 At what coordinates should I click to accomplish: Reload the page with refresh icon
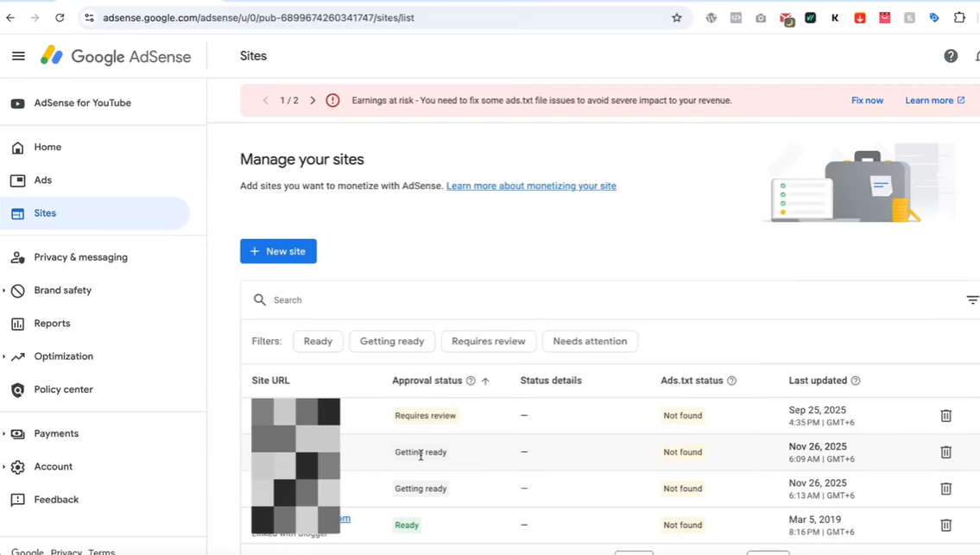point(60,18)
